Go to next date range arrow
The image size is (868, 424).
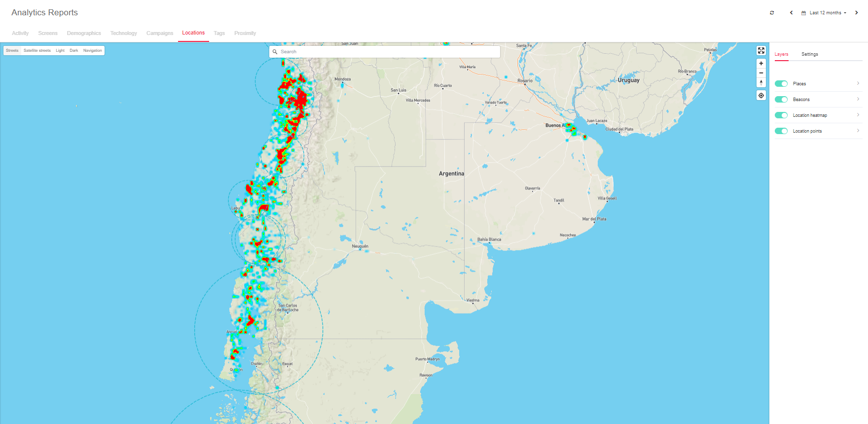pyautogui.click(x=856, y=13)
